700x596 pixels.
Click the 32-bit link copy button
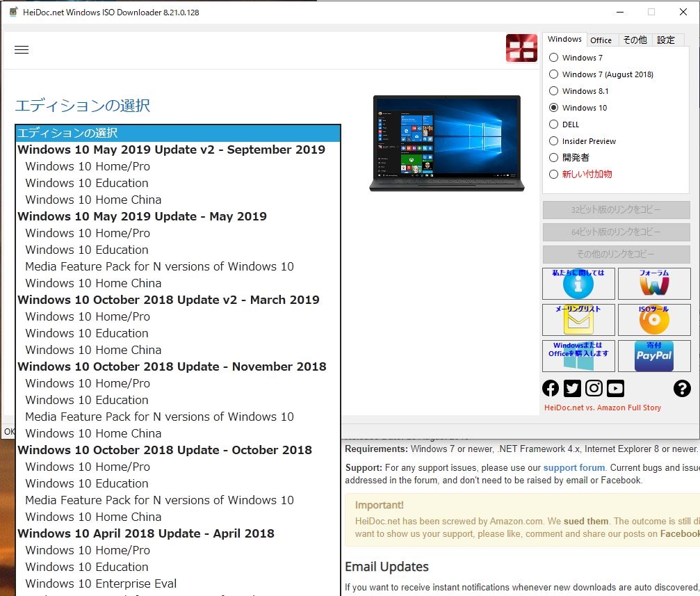click(x=616, y=210)
